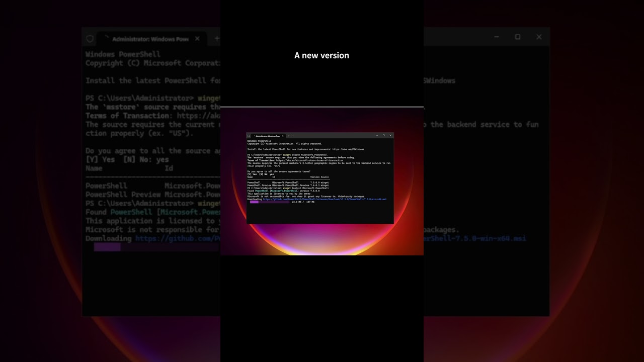Minimize the small center terminal window
This screenshot has width=644, height=362.
pos(377,135)
